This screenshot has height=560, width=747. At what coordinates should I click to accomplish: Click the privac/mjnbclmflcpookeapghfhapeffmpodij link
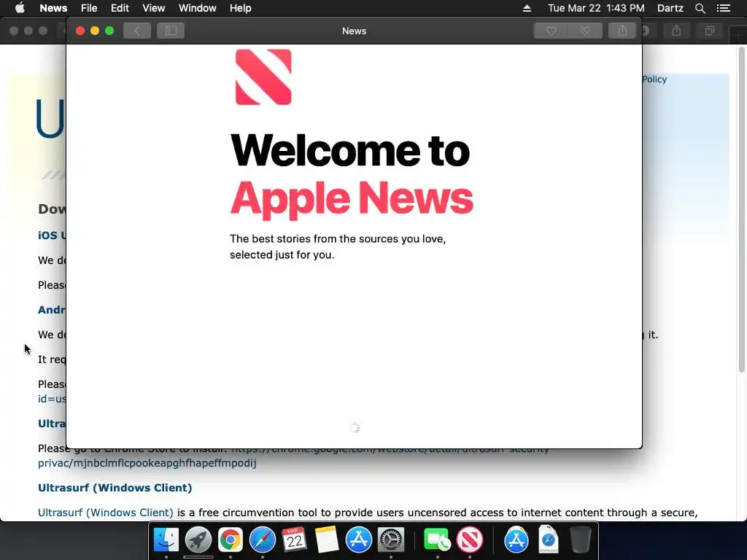(x=147, y=463)
